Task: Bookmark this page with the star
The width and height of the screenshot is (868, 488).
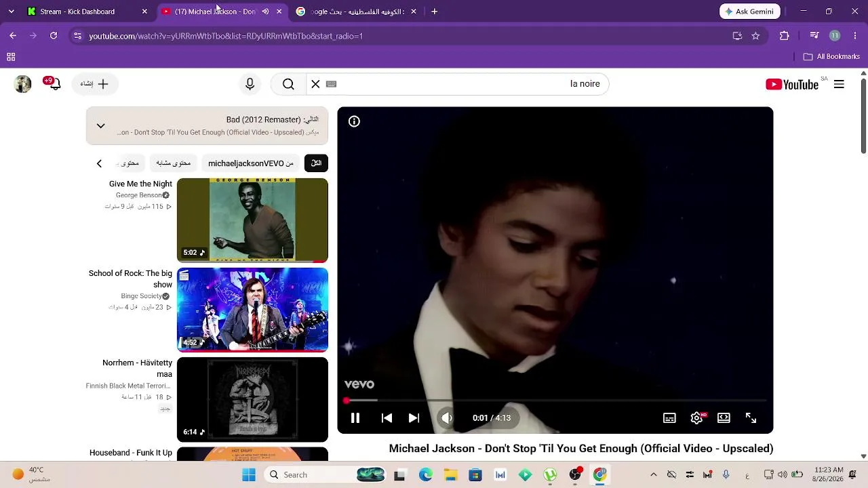Action: [755, 36]
